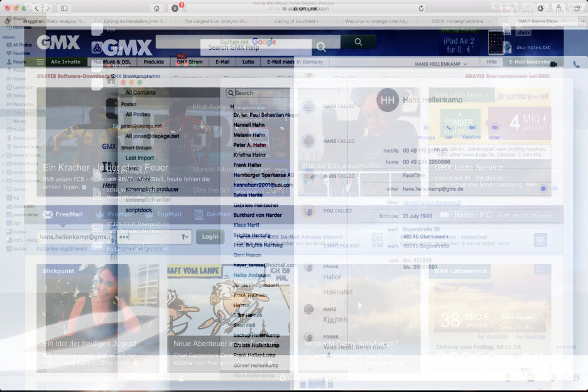Switch to IMAP Server Data tab
Viewport: 588px width, 392px height.
point(538,21)
